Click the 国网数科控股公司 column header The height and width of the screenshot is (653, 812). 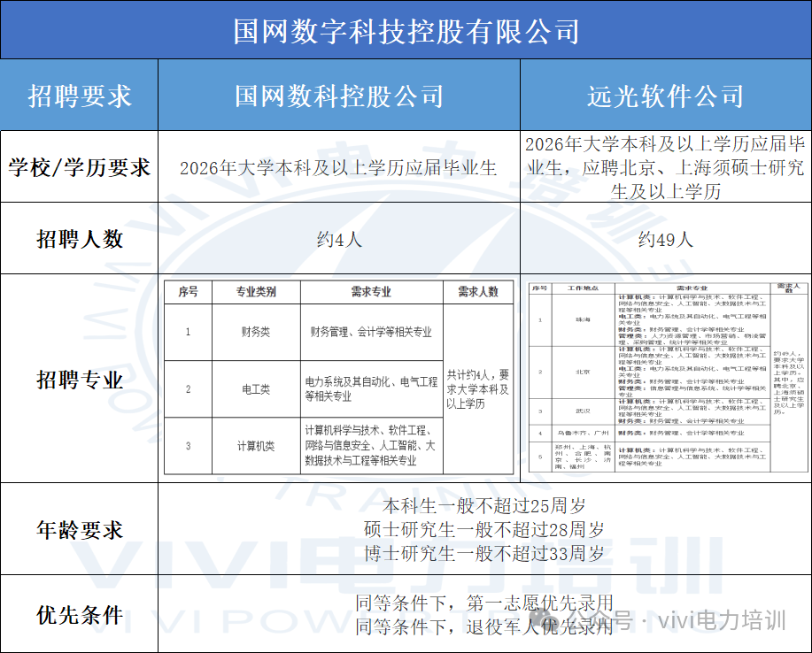point(338,96)
